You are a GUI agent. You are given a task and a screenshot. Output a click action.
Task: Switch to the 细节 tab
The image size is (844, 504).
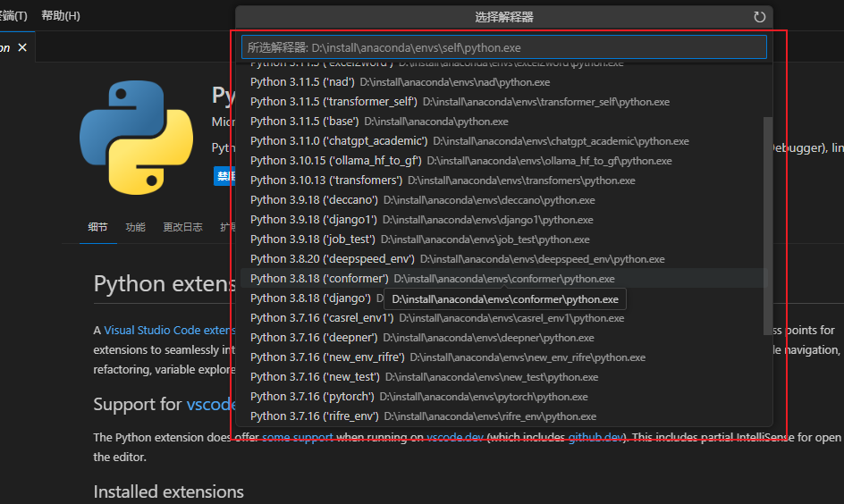97,227
